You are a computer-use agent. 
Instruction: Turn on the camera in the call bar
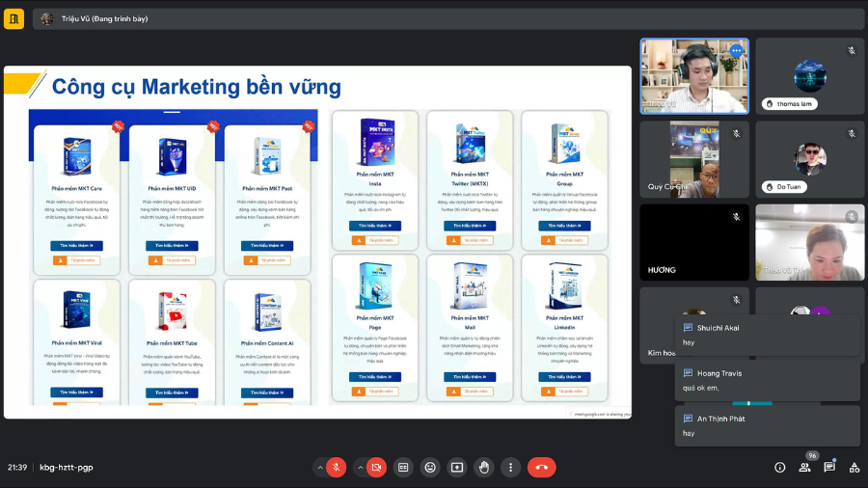coord(376,468)
